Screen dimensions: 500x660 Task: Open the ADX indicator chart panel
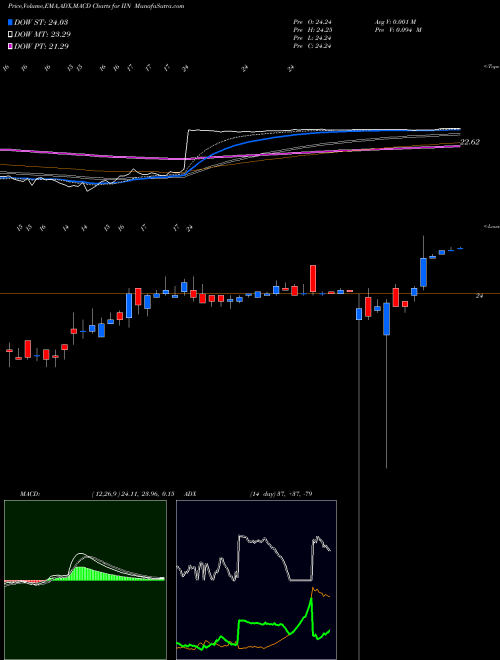256,580
